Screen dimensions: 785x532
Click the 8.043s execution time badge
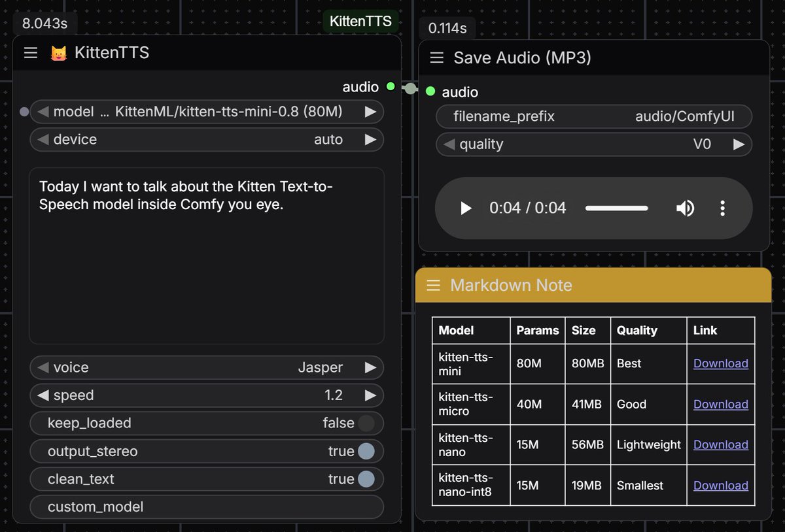pyautogui.click(x=45, y=24)
